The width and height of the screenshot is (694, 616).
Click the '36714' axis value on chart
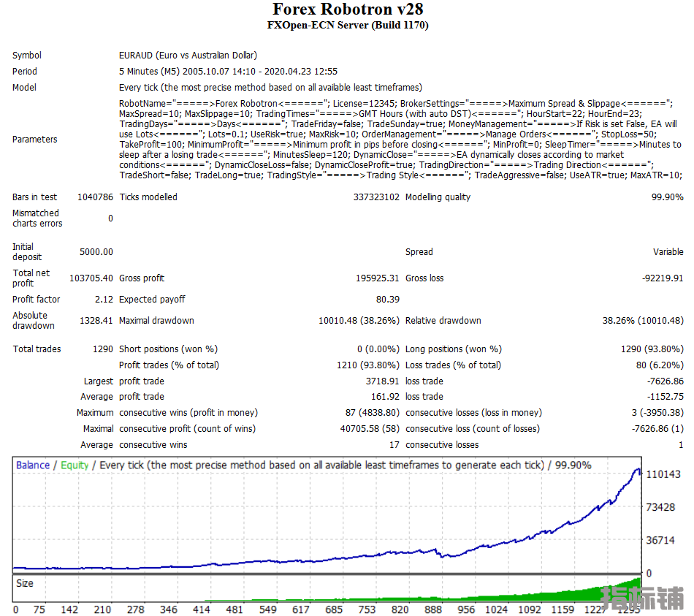[660, 540]
